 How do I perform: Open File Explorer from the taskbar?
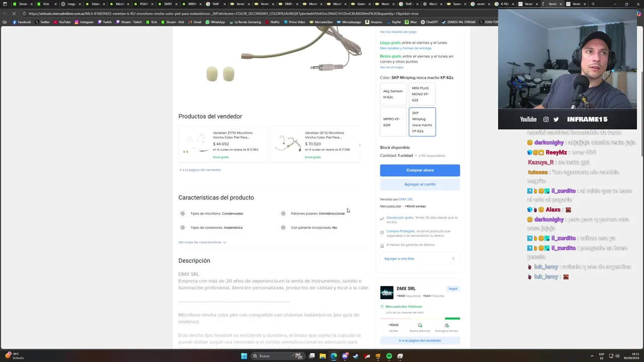[x=323, y=356]
